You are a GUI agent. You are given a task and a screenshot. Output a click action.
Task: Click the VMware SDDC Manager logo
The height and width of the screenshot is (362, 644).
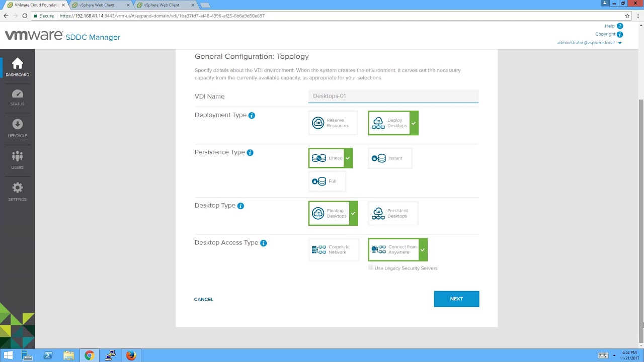pyautogui.click(x=62, y=37)
